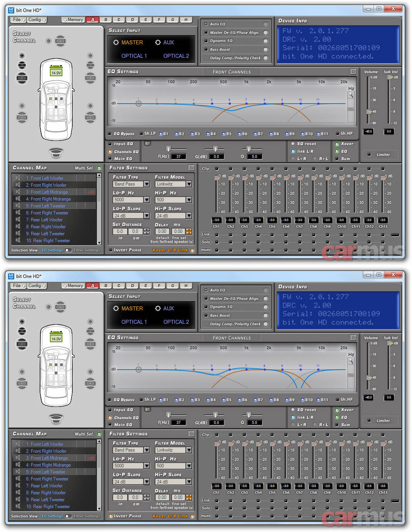412x532 pixels.
Task: Switch to memory preset B in upper window
Action: [x=106, y=20]
